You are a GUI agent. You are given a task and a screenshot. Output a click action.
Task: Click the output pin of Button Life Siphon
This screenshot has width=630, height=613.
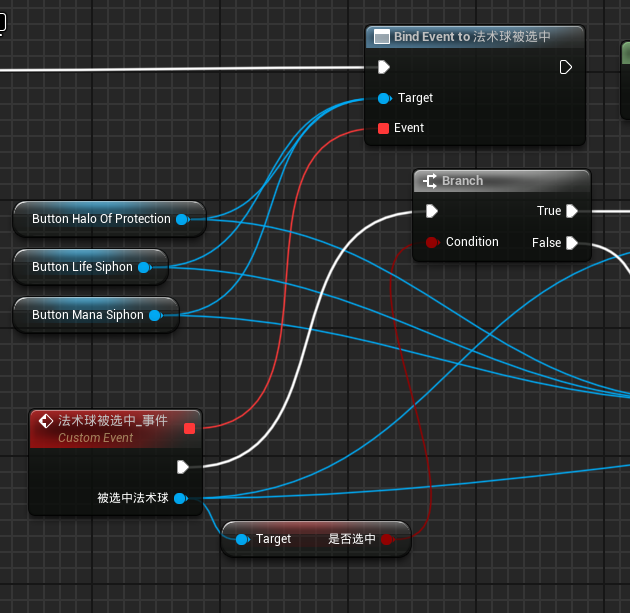145,268
